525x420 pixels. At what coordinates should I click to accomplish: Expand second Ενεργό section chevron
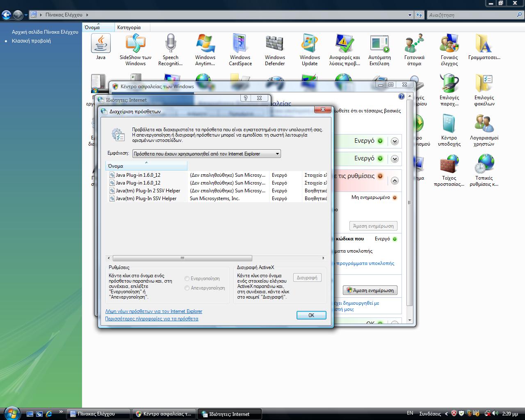coord(395,159)
